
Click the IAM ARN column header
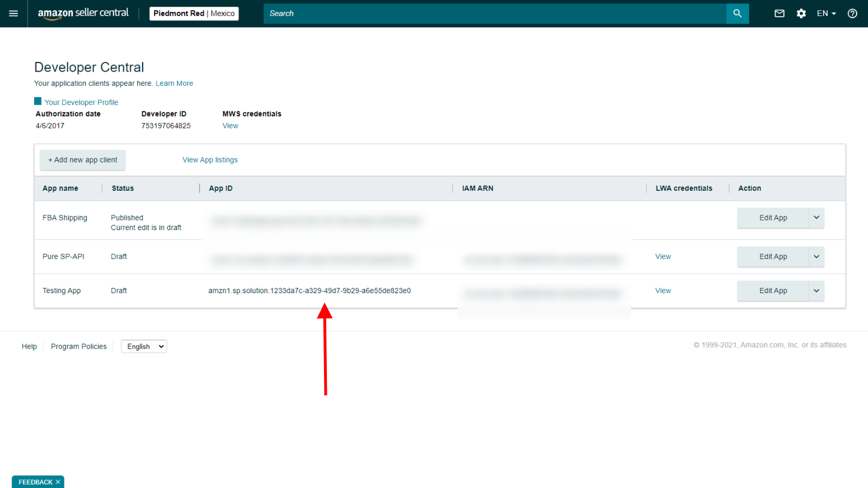click(x=477, y=189)
